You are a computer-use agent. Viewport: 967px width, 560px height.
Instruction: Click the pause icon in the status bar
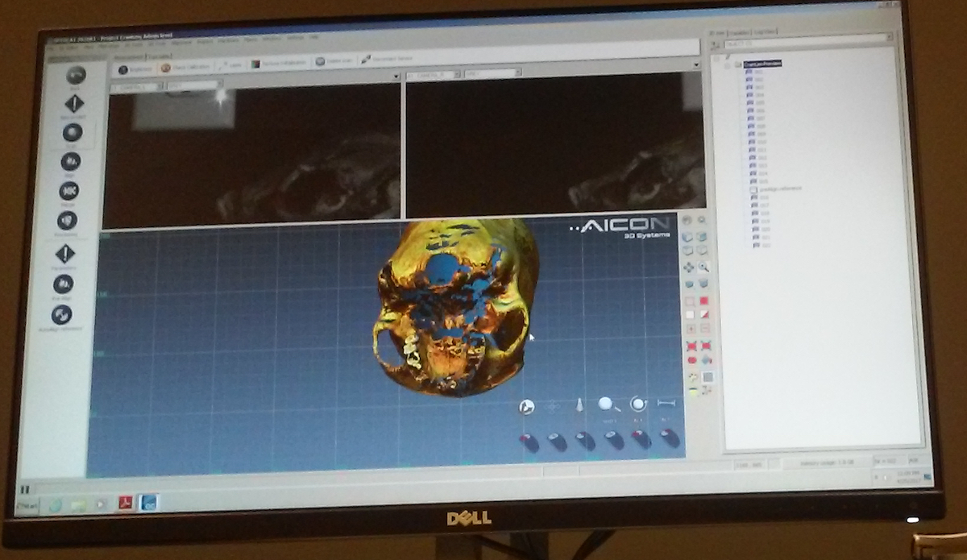point(24,489)
